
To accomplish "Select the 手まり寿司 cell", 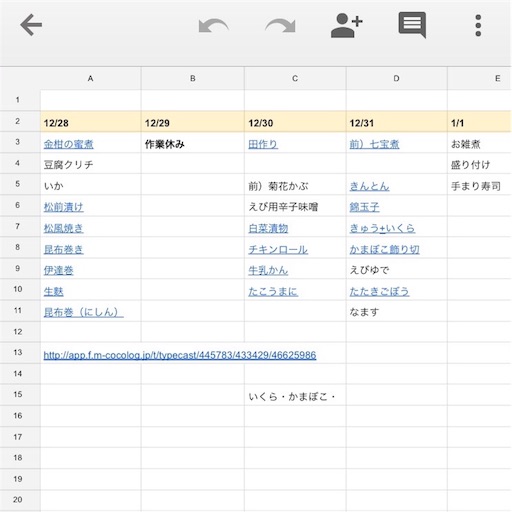I will point(480,185).
